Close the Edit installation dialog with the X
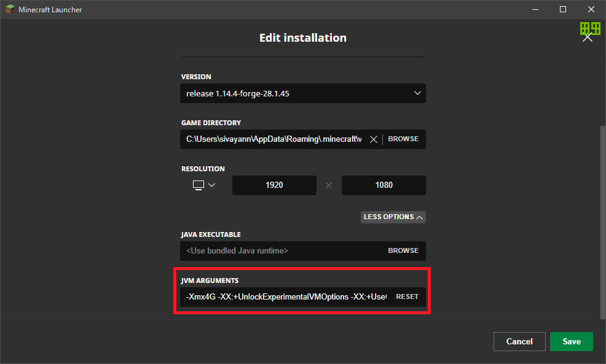Viewport: 606px width, 364px height. tap(588, 37)
